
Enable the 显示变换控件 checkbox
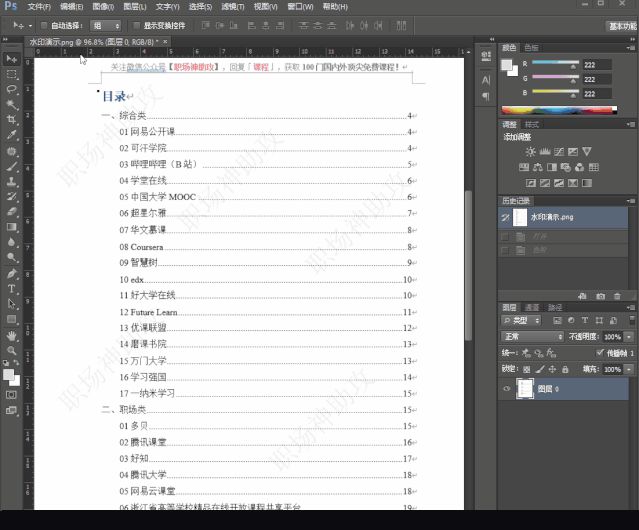click(x=137, y=26)
